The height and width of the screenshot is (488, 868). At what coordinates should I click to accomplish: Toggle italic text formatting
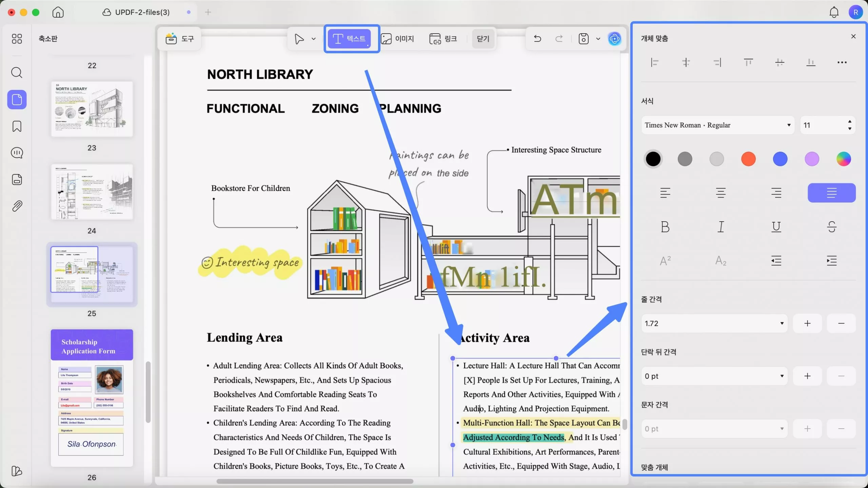click(721, 227)
